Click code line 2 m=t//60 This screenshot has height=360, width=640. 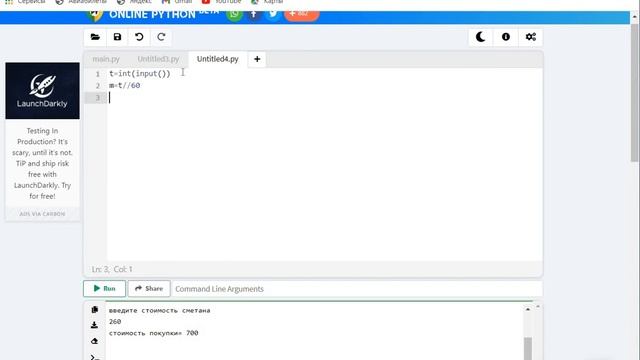pos(124,85)
